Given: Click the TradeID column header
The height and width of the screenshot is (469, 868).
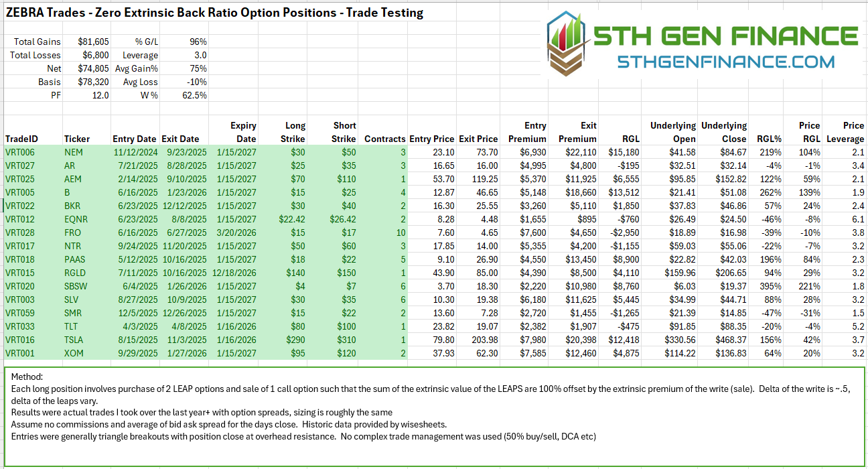Looking at the screenshot, I should pos(21,139).
